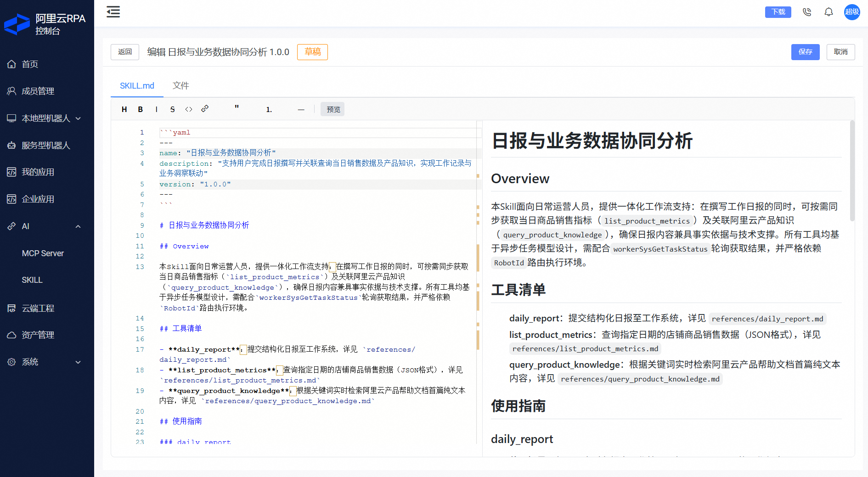The image size is (868, 477).
Task: Click the 返回 back button
Action: pos(125,52)
